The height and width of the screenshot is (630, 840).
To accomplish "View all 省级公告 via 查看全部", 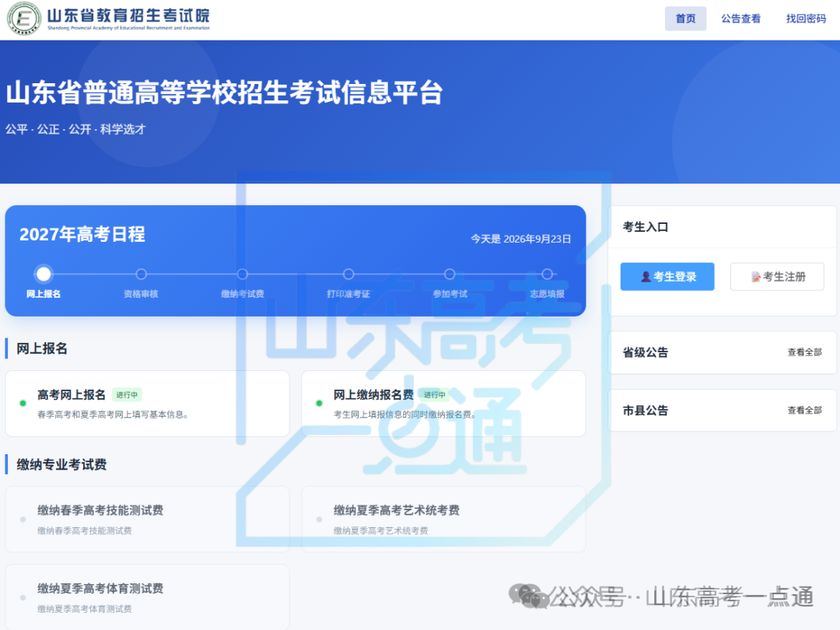I will coord(804,352).
